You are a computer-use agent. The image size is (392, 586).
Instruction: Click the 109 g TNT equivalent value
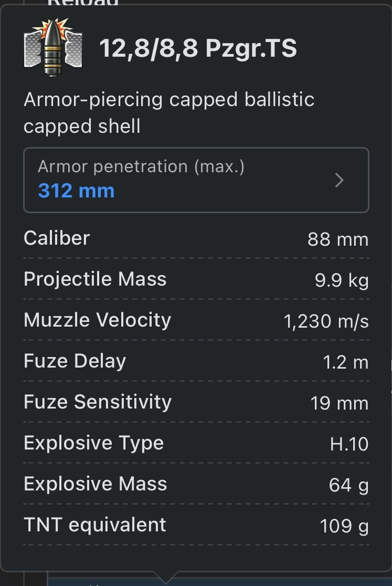344,526
